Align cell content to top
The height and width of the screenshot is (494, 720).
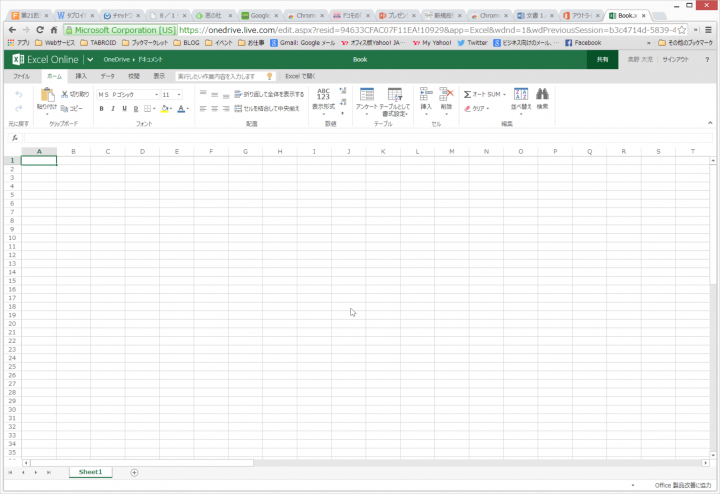(x=203, y=94)
